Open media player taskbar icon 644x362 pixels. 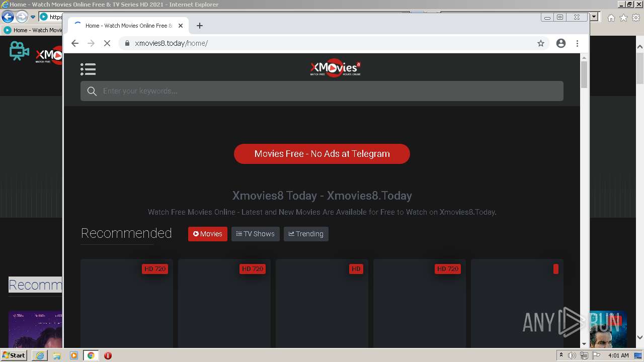pos(74,355)
